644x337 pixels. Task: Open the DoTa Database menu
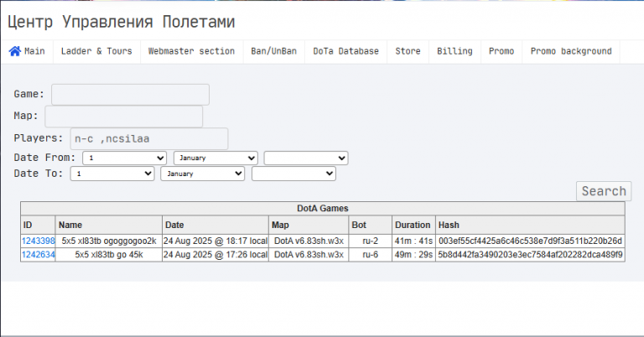(x=345, y=51)
